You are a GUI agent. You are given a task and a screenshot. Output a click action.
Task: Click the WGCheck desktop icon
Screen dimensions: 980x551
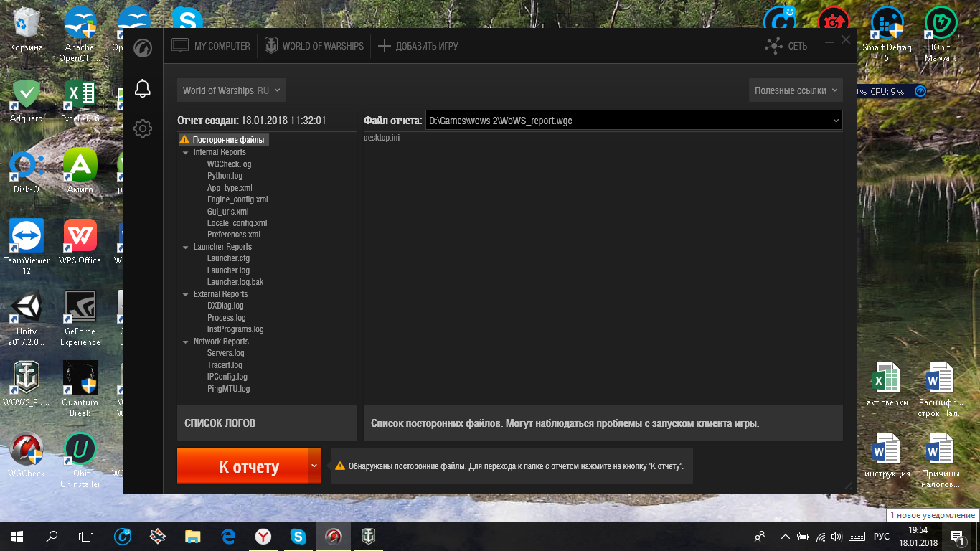[27, 456]
